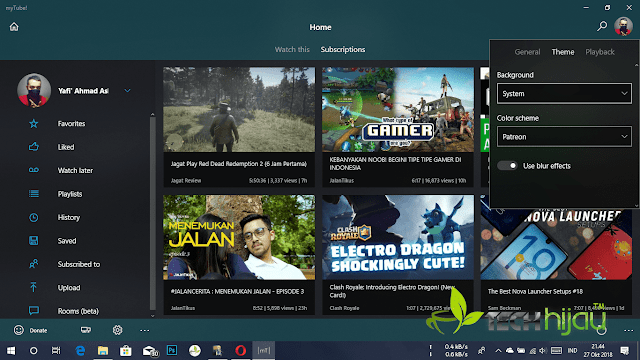Open MENEMUKAN JALAN video thumbnail
This screenshot has width=640, height=360.
tap(239, 237)
